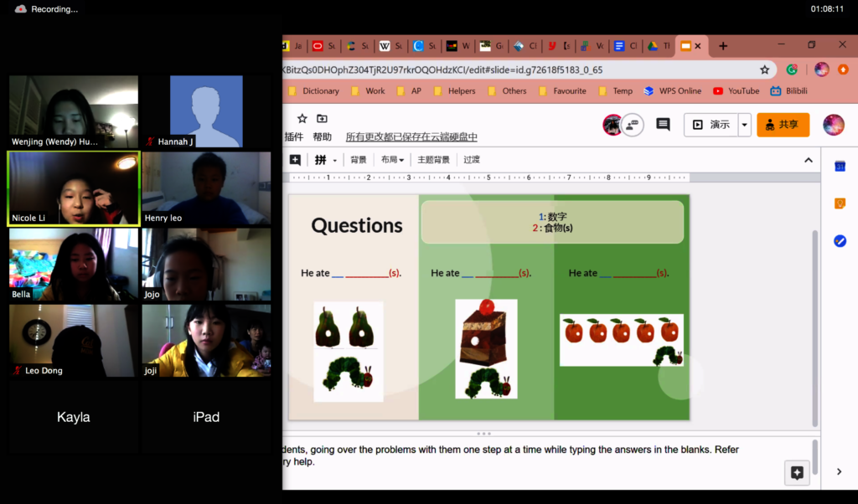
Task: Open the 插件 add-ons menu
Action: click(x=294, y=137)
